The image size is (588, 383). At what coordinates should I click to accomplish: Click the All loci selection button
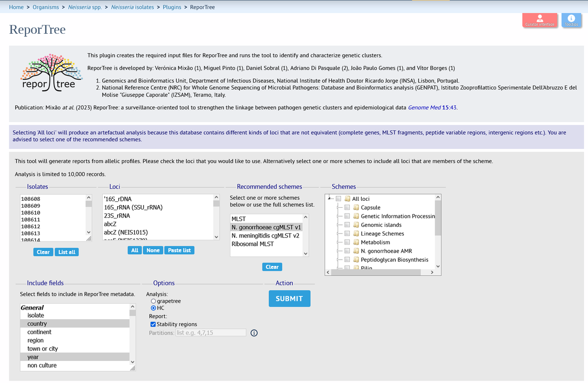click(x=135, y=250)
